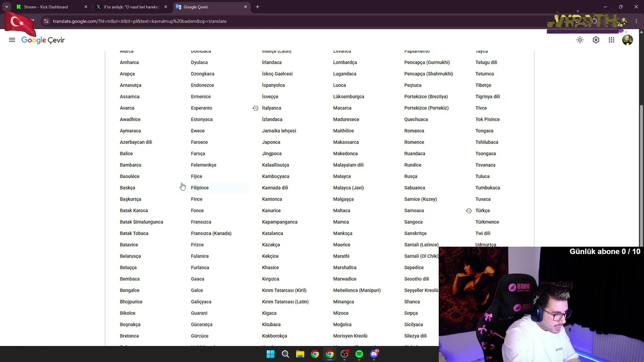Select Lüksemburgca language

tap(349, 97)
